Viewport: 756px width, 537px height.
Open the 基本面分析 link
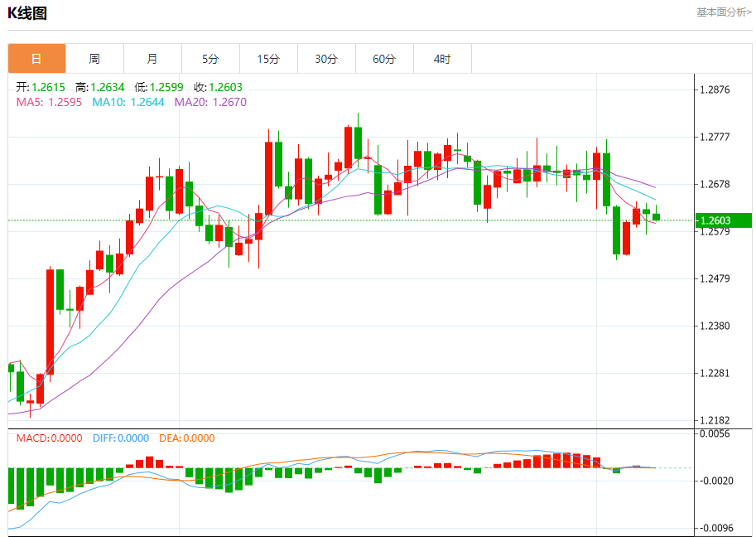(723, 12)
